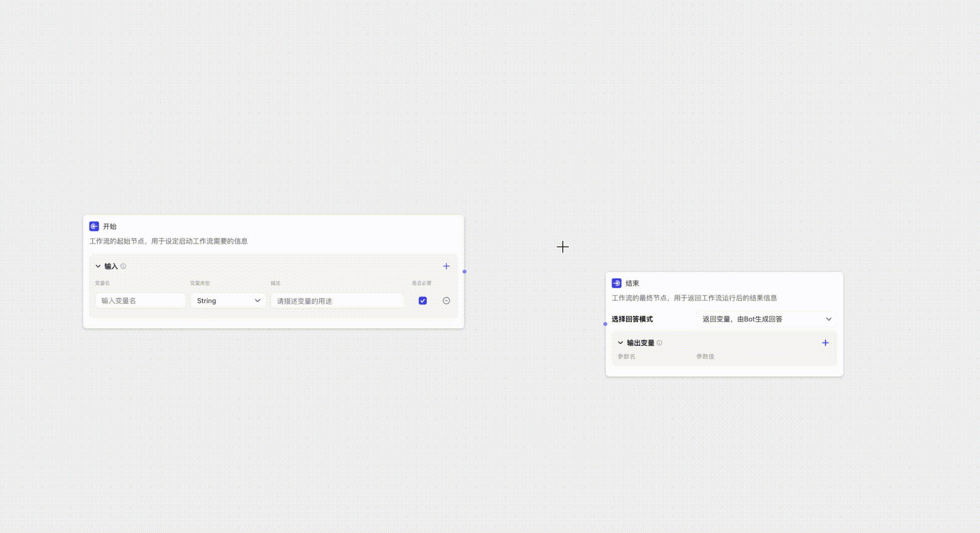Click the End node's input connector dot
This screenshot has width=980, height=533.
pyautogui.click(x=605, y=324)
